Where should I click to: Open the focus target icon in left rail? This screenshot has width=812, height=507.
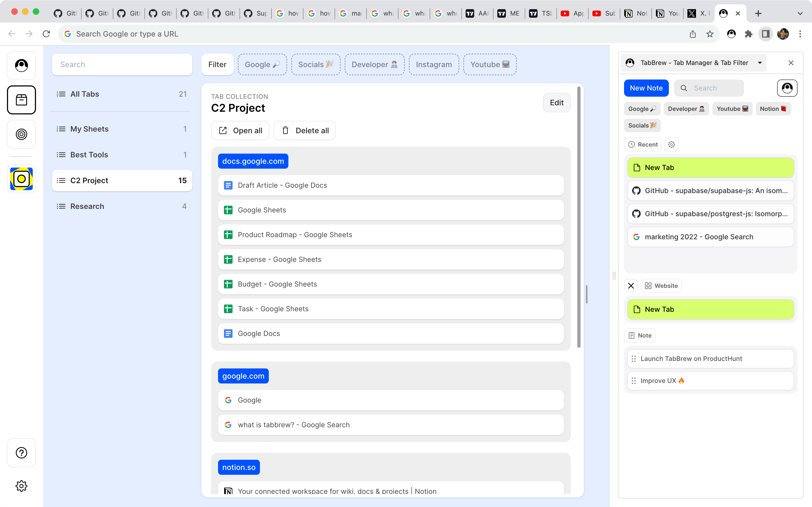coord(21,134)
